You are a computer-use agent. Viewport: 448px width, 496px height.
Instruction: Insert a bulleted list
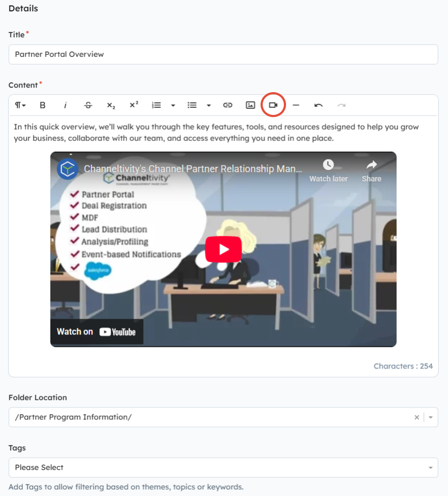[192, 105]
